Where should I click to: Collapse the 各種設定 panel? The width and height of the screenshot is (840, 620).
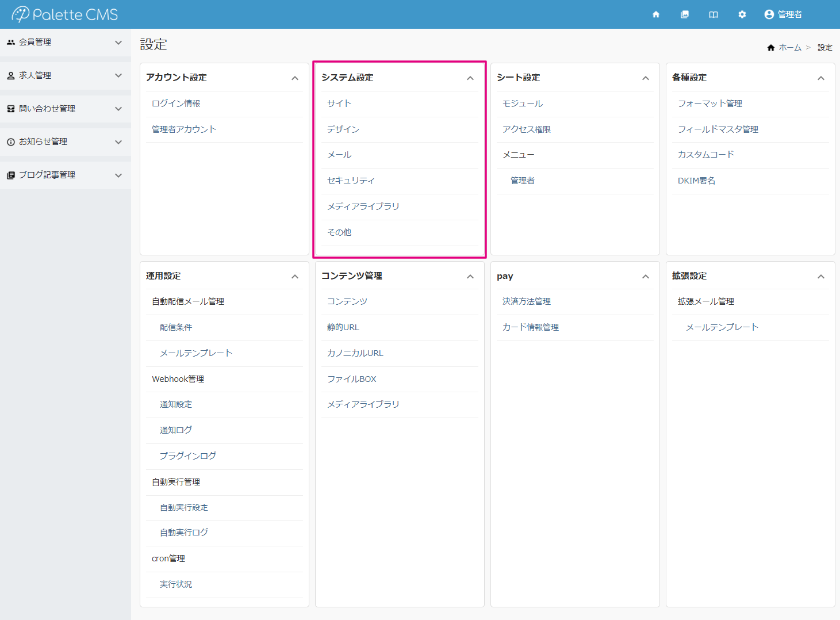coord(821,78)
